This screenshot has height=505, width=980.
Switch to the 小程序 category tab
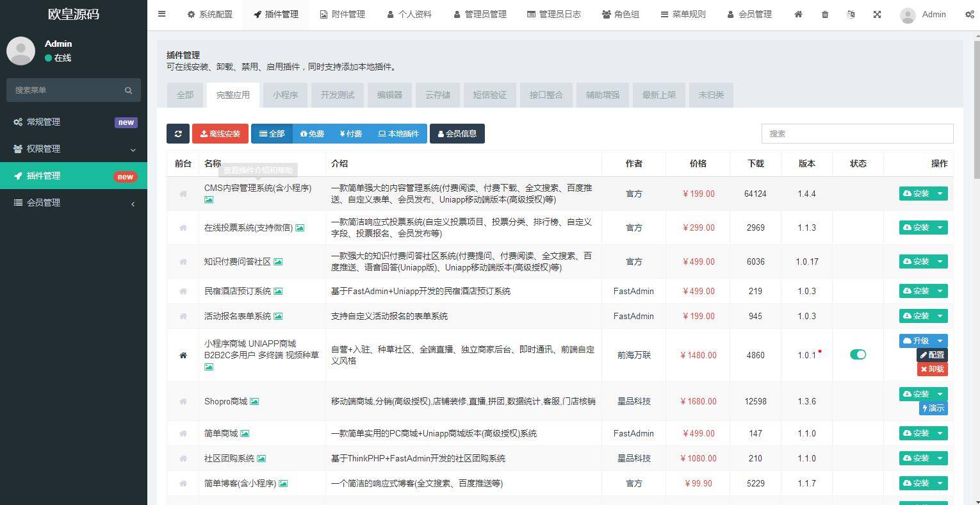tap(285, 95)
